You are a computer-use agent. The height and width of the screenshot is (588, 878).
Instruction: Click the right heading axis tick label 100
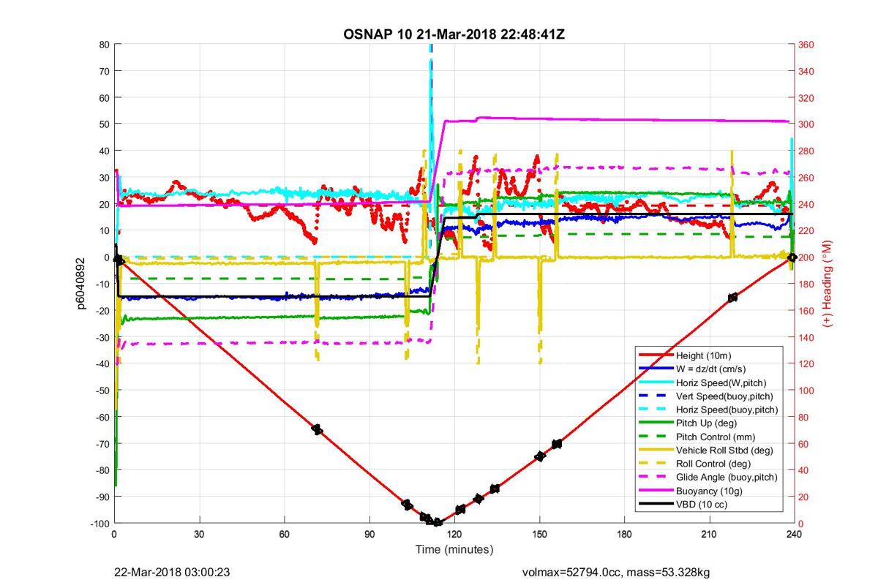808,391
